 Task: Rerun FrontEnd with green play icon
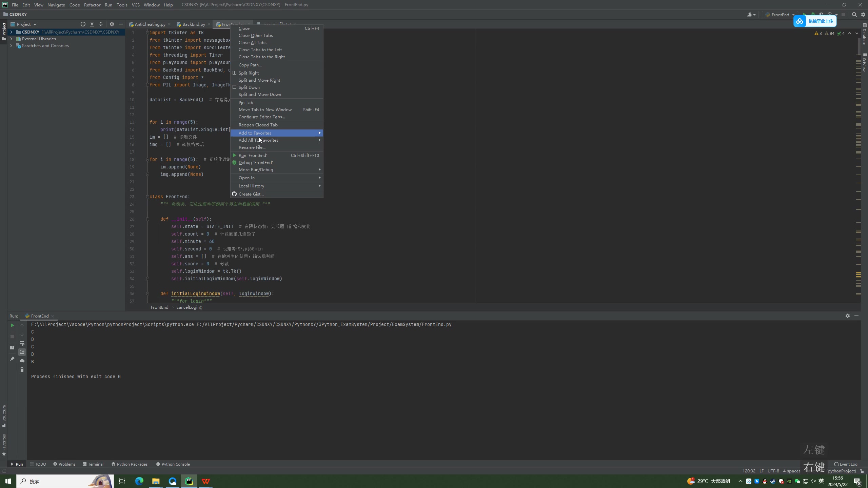(12, 325)
